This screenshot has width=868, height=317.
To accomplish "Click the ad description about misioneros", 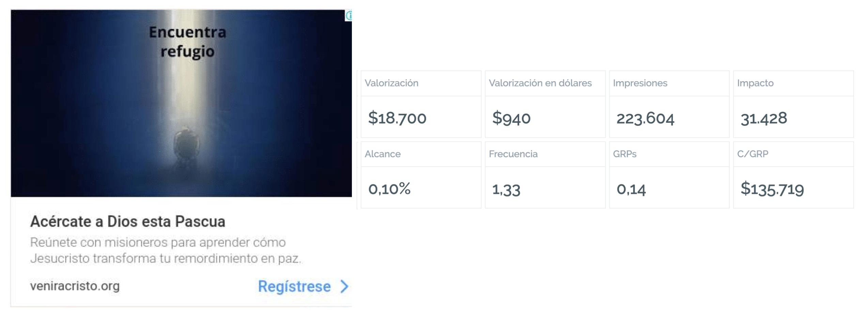I will point(166,250).
